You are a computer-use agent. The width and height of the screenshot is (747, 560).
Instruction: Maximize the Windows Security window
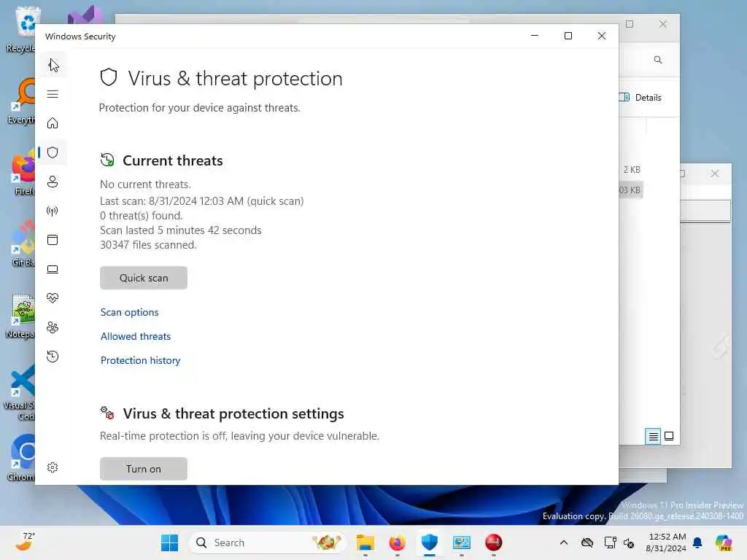pos(568,36)
